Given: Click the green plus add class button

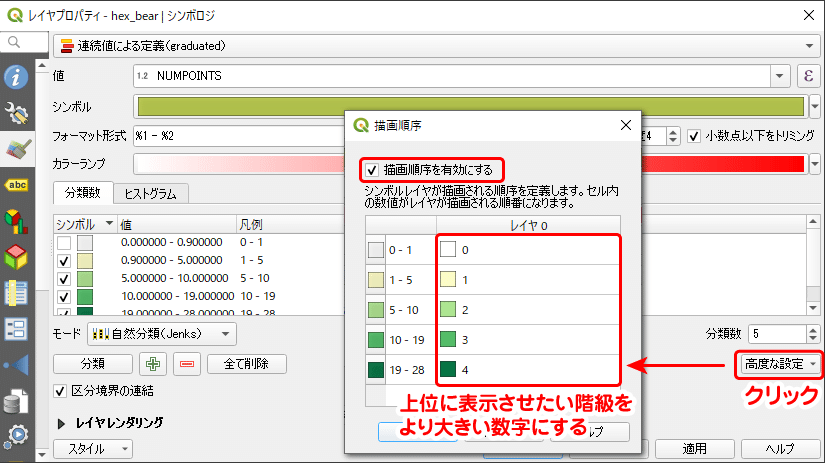Looking at the screenshot, I should point(153,364).
